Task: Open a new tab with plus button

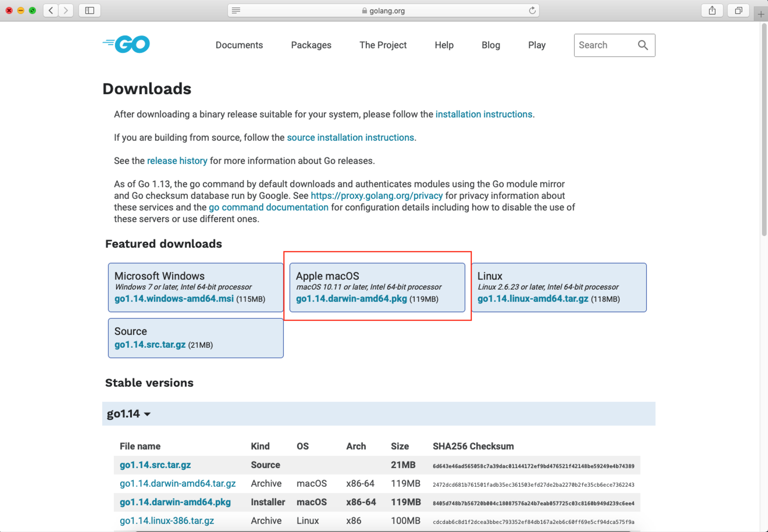Action: coord(761,14)
